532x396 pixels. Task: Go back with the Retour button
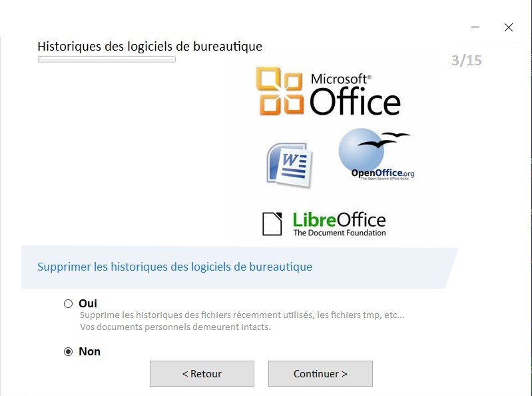202,373
